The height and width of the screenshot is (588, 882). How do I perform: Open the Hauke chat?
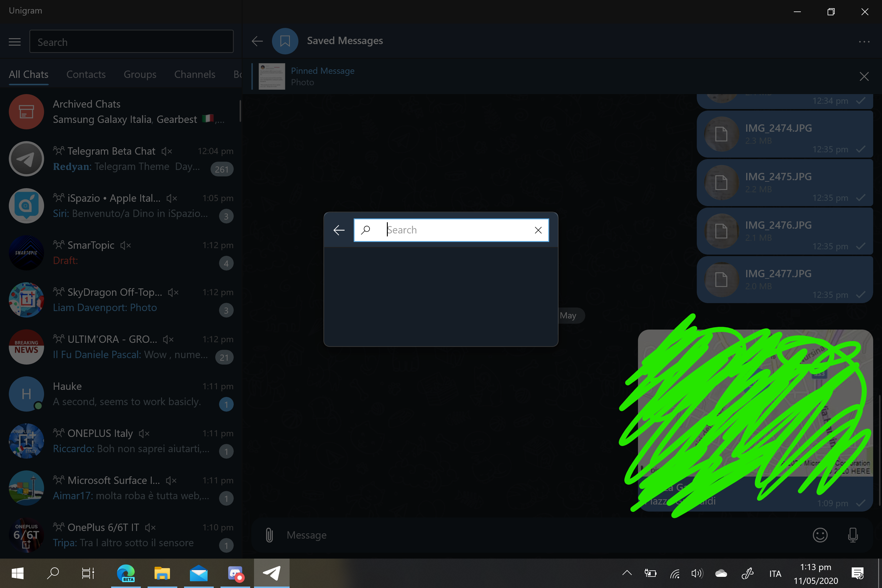pyautogui.click(x=120, y=394)
